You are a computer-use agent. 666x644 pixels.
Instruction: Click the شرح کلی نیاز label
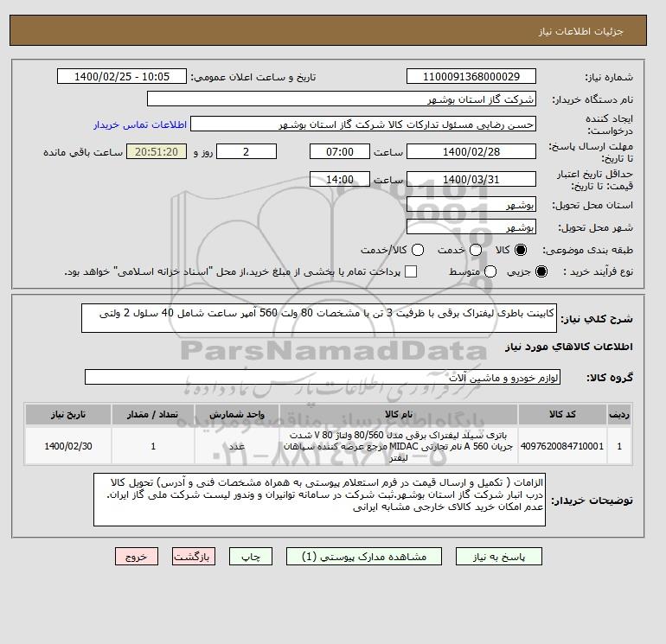point(597,319)
